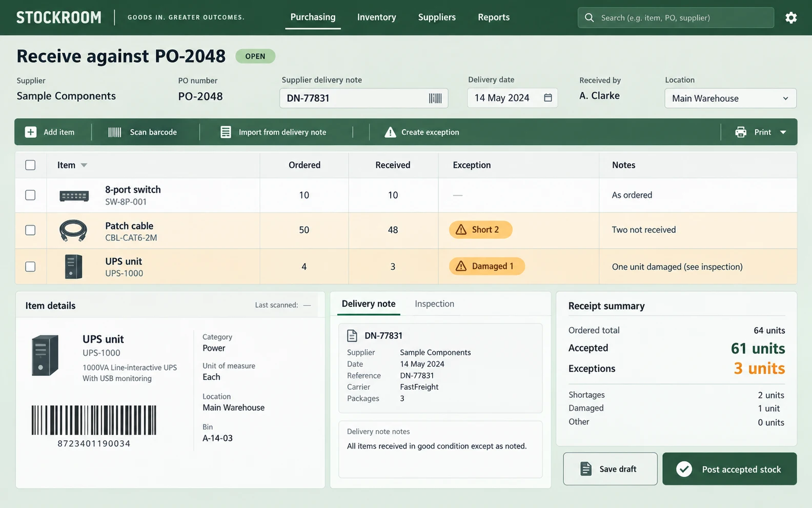Viewport: 812px width, 508px height.
Task: Click the document icon beside DN-77831
Action: pyautogui.click(x=352, y=336)
